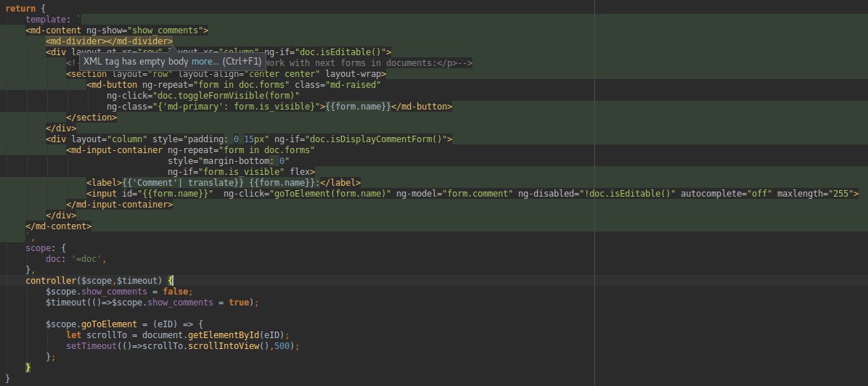The width and height of the screenshot is (868, 386).
Task: Click the autocomplete="off" attribute
Action: pyautogui.click(x=726, y=193)
